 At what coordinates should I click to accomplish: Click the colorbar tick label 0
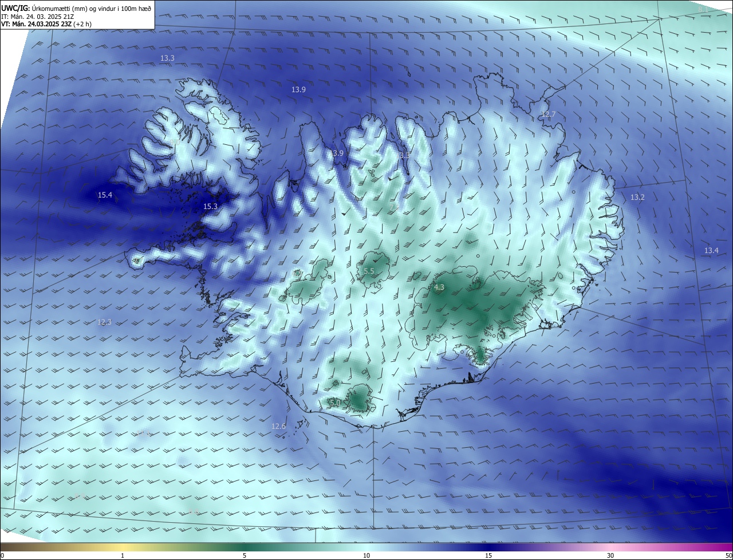pyautogui.click(x=2, y=555)
